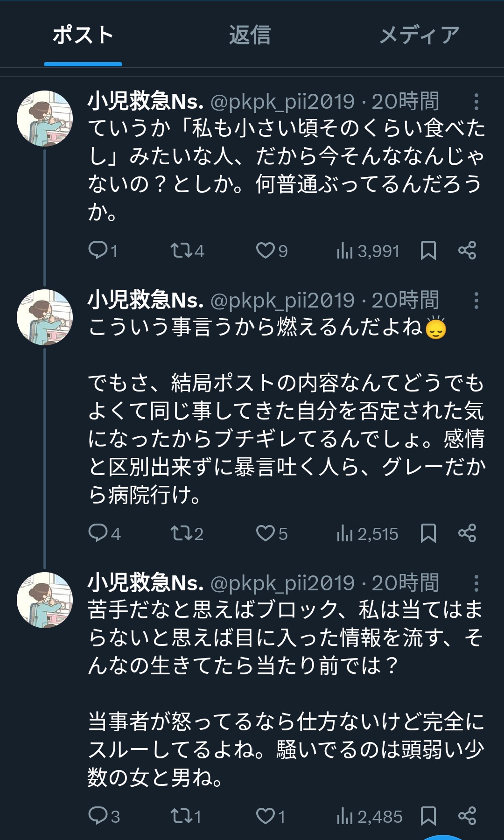Viewport: 504px width, 840px height.
Task: Like the post with 5 likes
Action: pyautogui.click(x=266, y=533)
